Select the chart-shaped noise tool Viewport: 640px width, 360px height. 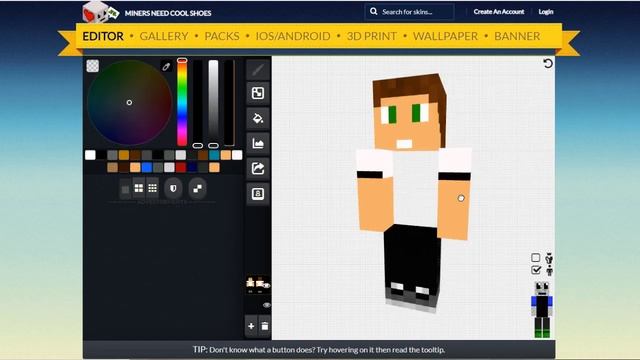pos(258,144)
